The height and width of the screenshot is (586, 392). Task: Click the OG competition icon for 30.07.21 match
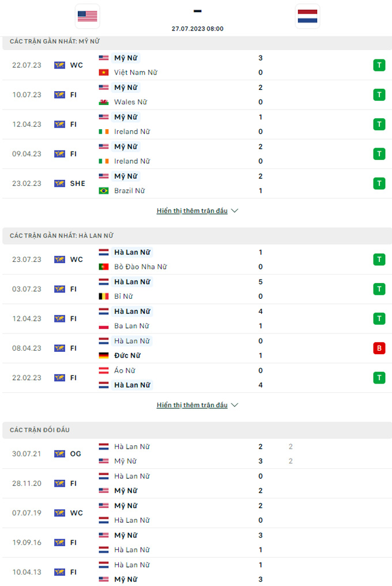[60, 454]
